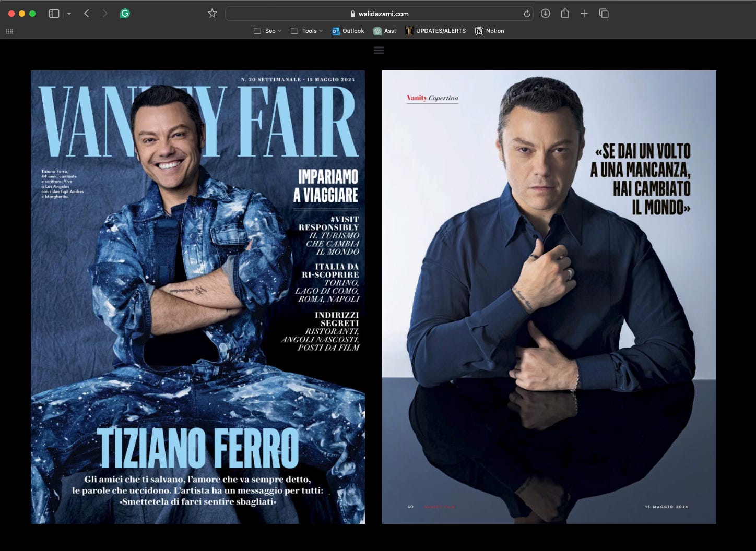Viewport: 756px width, 551px height.
Task: Expand the Tools bookmarks folder
Action: click(306, 31)
